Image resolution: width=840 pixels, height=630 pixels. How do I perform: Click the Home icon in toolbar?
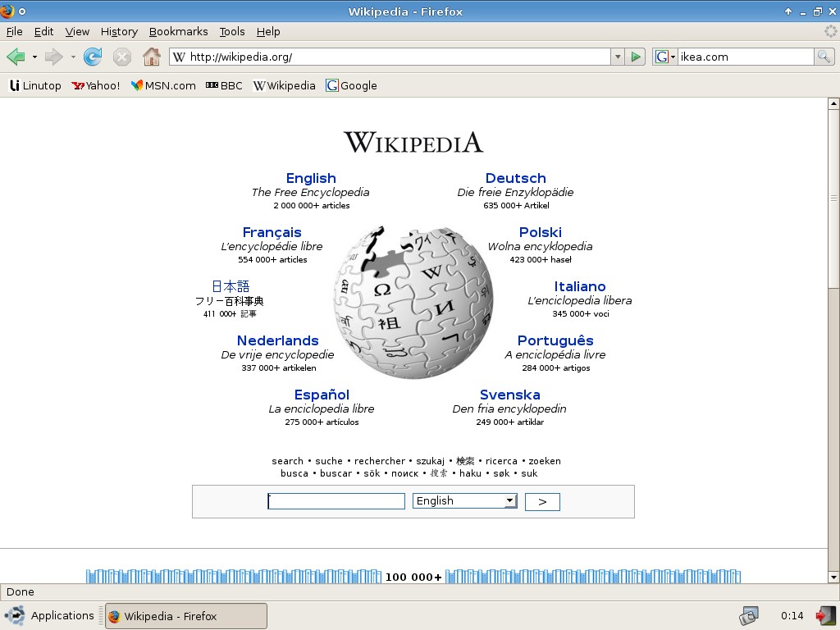click(x=151, y=57)
